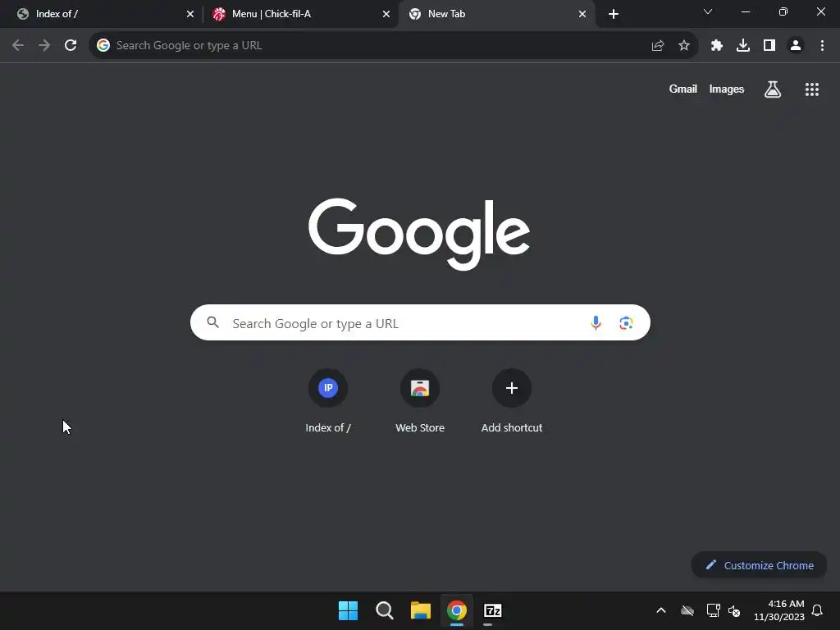Open File Explorer from taskbar

point(421,610)
